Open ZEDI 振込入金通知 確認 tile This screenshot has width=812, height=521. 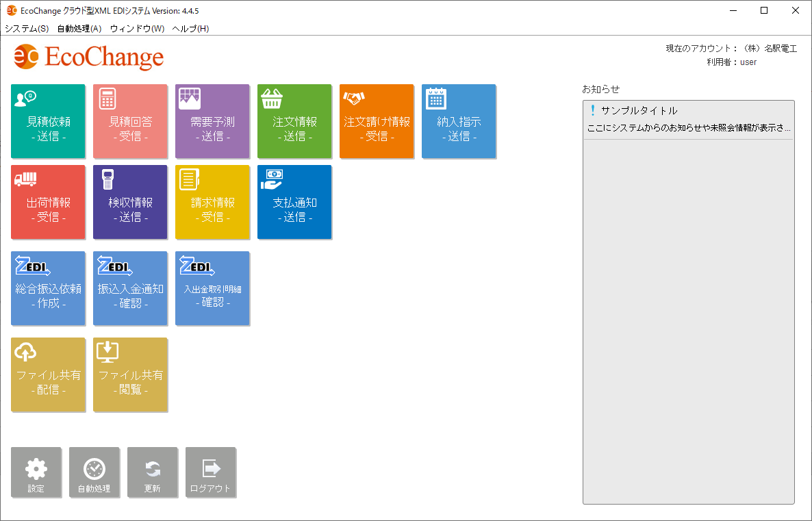tap(130, 288)
